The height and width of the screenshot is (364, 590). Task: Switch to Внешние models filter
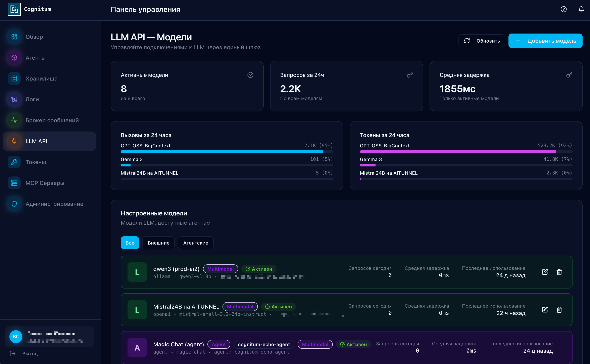(158, 243)
